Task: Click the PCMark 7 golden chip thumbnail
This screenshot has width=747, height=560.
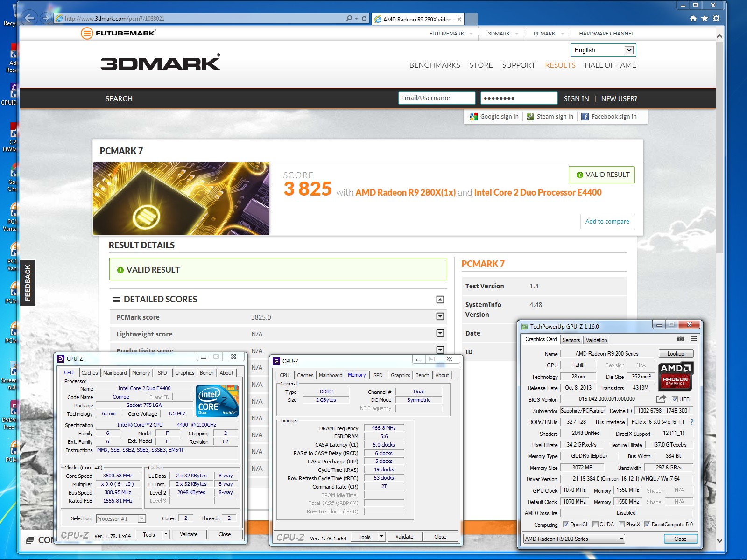Action: [x=181, y=199]
